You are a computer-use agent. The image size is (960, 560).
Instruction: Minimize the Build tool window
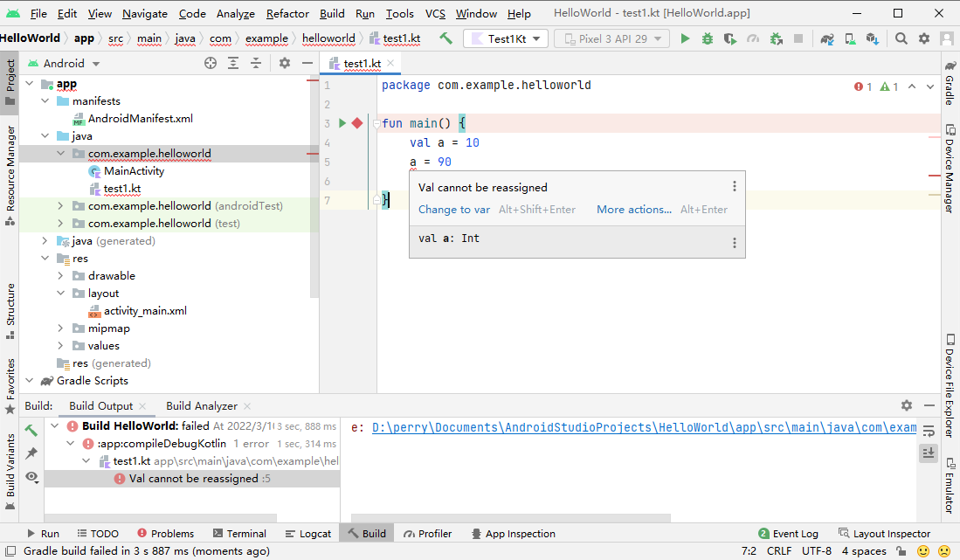pyautogui.click(x=929, y=405)
